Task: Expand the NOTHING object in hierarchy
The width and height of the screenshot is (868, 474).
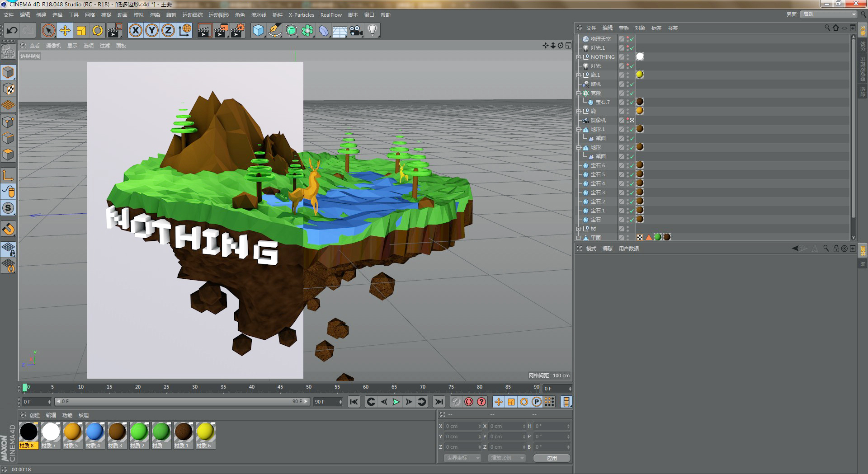Action: pos(578,57)
